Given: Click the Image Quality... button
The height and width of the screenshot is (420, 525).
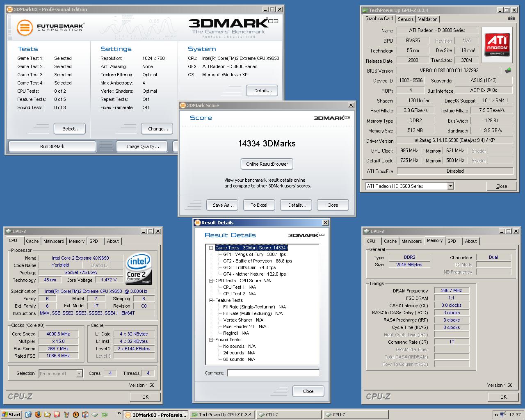Looking at the screenshot, I should 143,146.
